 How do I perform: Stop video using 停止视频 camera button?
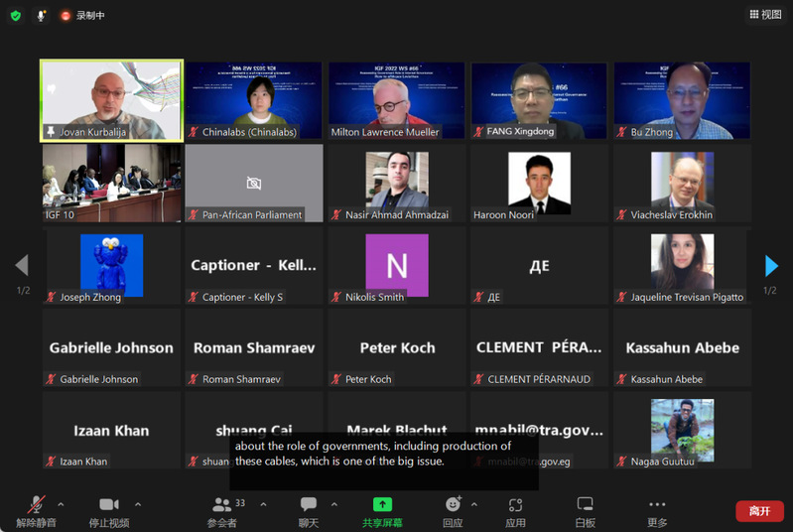pos(108,509)
